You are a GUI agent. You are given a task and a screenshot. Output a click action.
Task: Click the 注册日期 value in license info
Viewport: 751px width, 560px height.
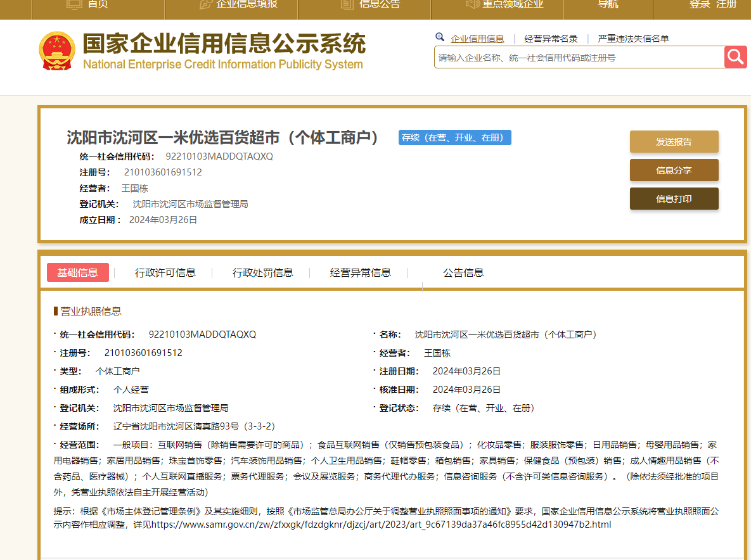click(466, 371)
